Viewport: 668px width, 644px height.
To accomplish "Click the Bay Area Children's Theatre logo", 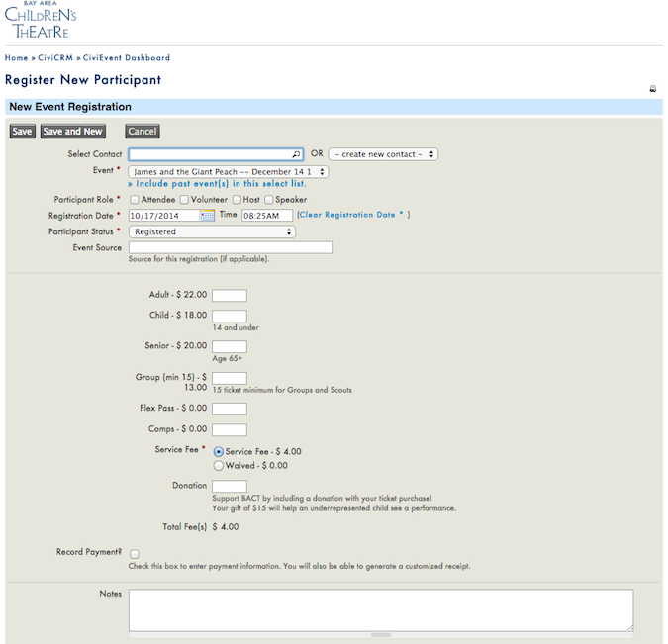I will point(41,20).
